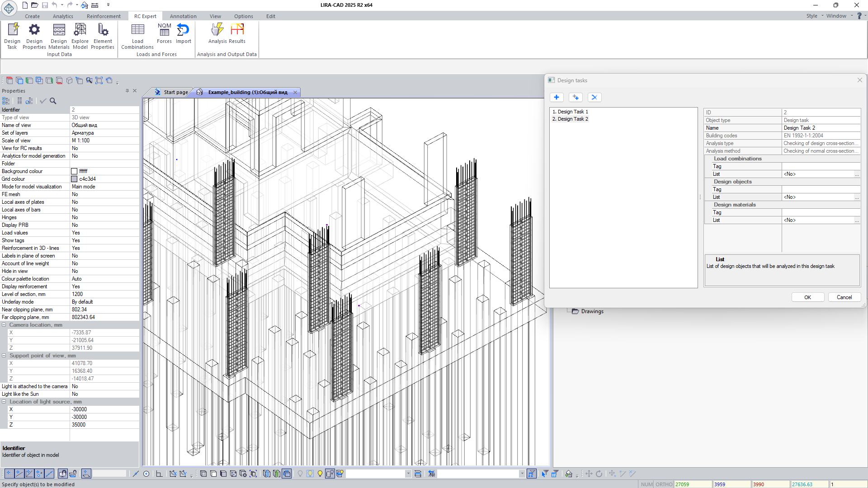Switch to the Reinforcement ribbon tab

104,16
